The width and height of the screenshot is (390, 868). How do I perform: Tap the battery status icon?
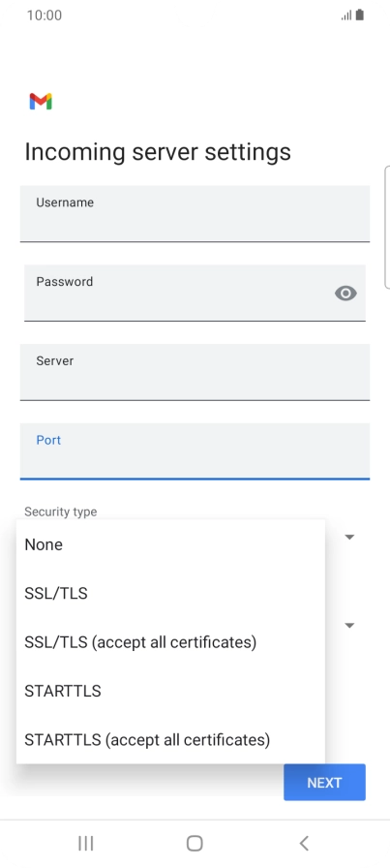click(360, 15)
